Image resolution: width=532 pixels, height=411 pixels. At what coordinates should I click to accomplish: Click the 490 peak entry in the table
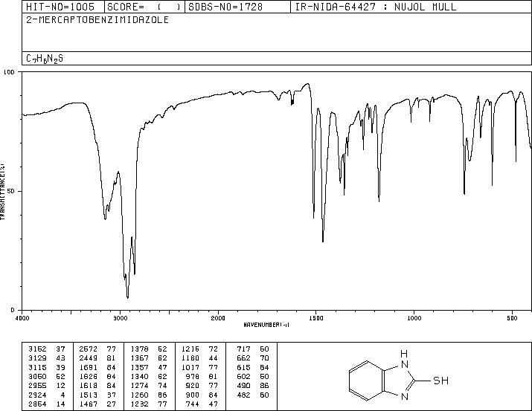click(x=243, y=386)
